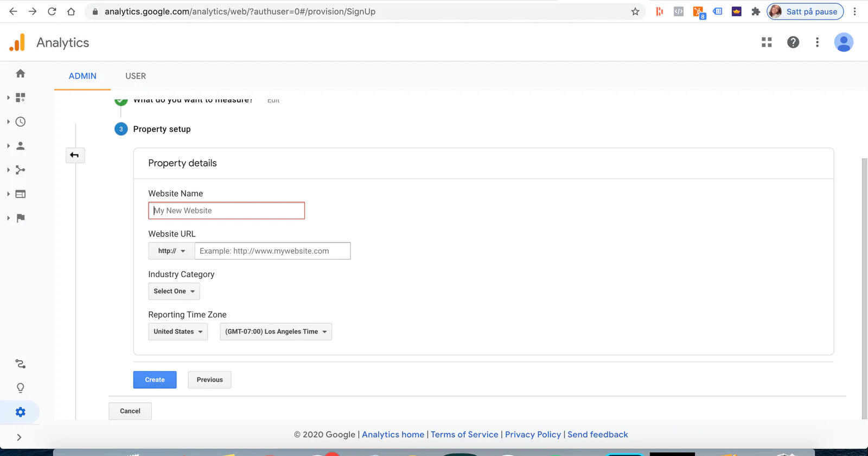Open the Customization dashboards icon
Screen dimensions: 868x456
[x=21, y=98]
